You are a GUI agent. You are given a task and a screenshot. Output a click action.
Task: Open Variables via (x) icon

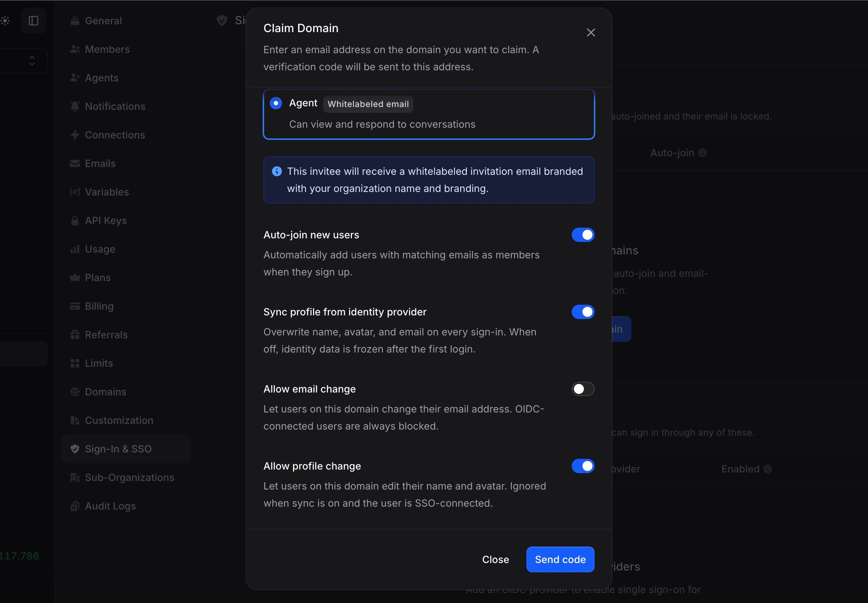click(x=75, y=192)
